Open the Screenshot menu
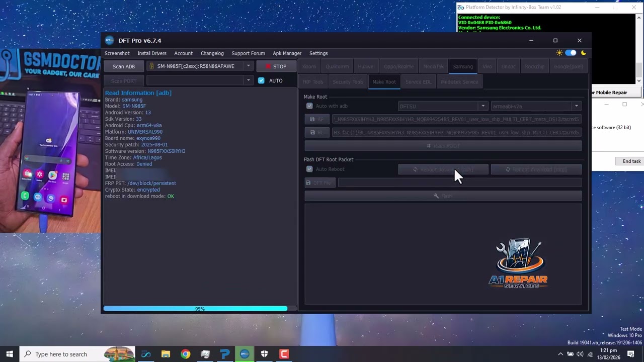This screenshot has width=644, height=362. coord(117,53)
